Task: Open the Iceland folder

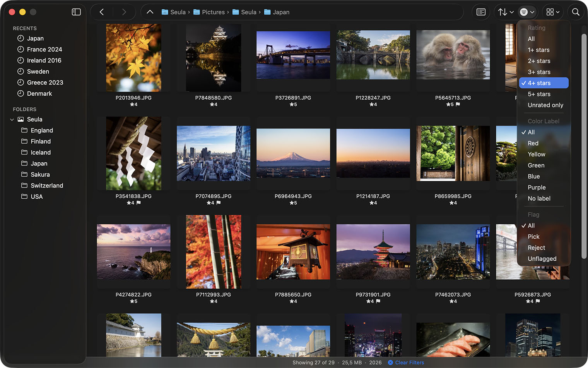Action: pos(41,152)
